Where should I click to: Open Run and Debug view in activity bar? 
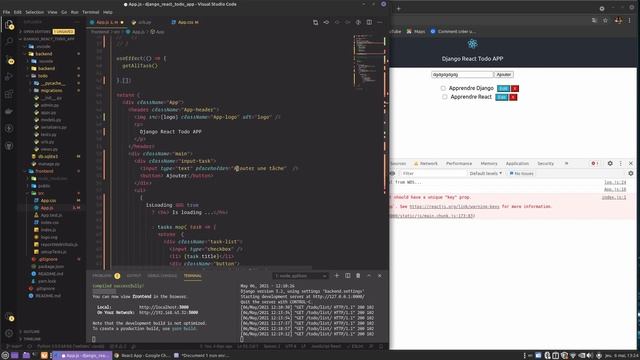[9, 77]
